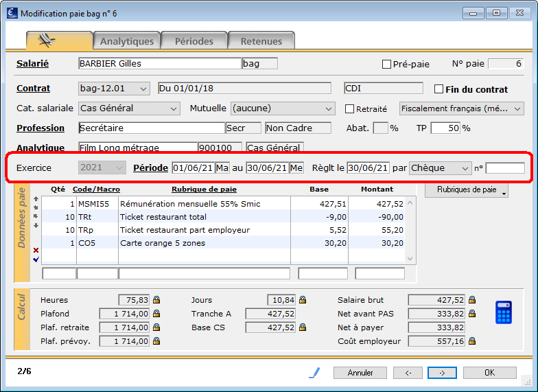Open the Exercice 2021 dropdown
538x392 pixels.
pyautogui.click(x=101, y=168)
